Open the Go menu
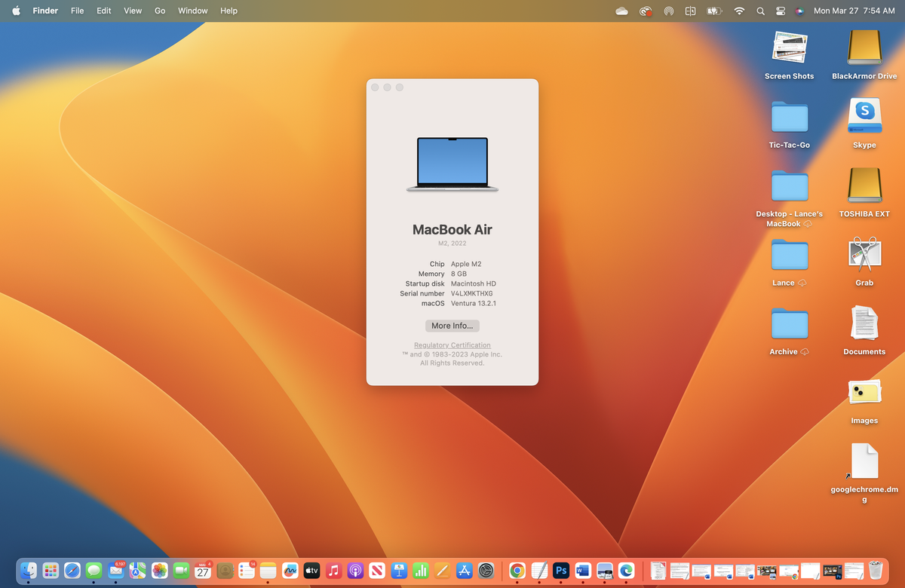905x588 pixels. point(160,11)
